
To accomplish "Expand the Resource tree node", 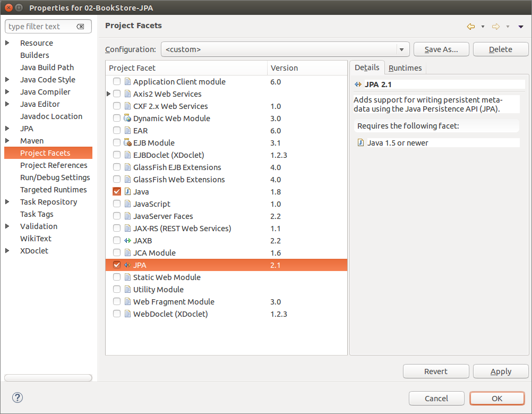I will (x=7, y=43).
